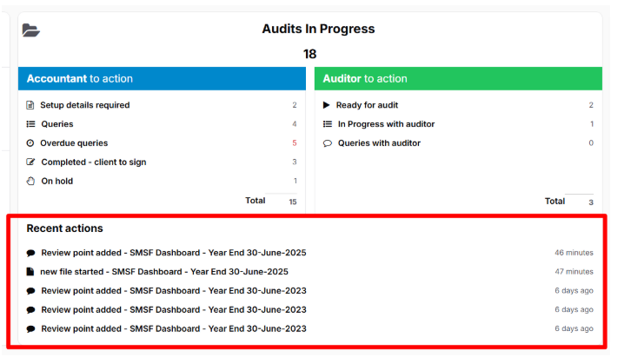Viewport: 644px width, 364px height.
Task: Open the Setup details required list
Action: click(85, 105)
